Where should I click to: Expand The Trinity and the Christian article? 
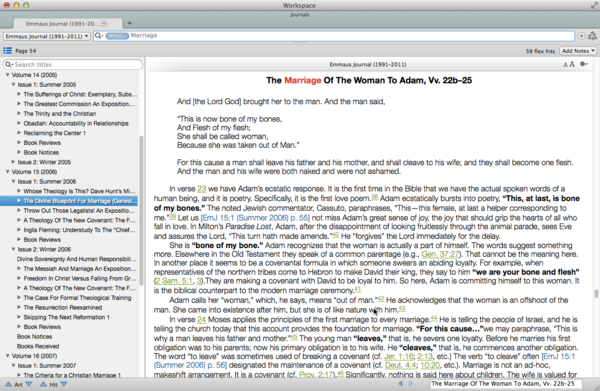[x=19, y=114]
